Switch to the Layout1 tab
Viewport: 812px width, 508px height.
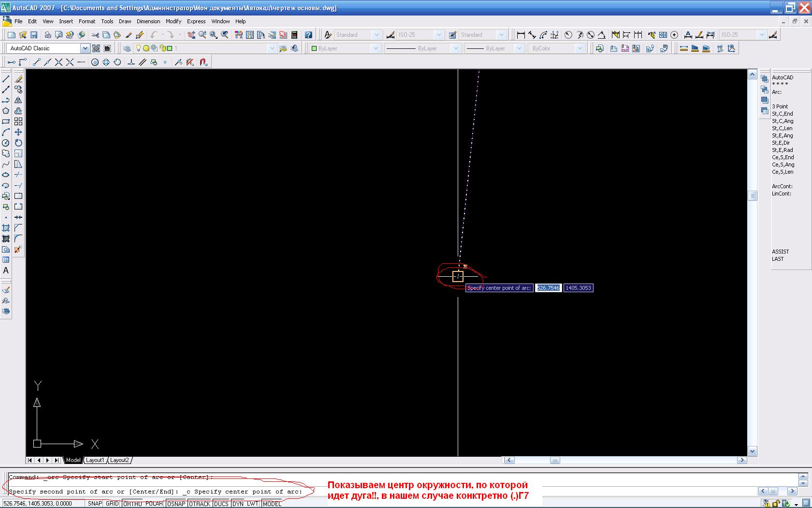95,460
